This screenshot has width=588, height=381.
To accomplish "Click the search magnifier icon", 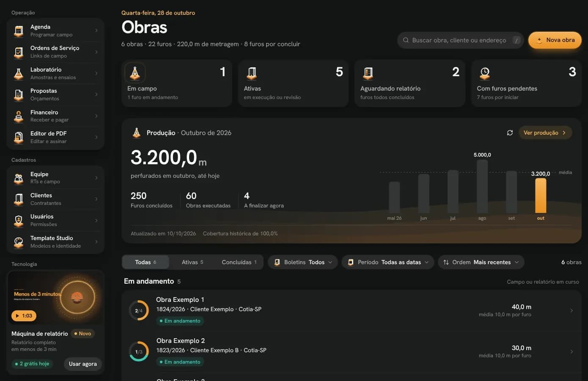I will pyautogui.click(x=406, y=40).
